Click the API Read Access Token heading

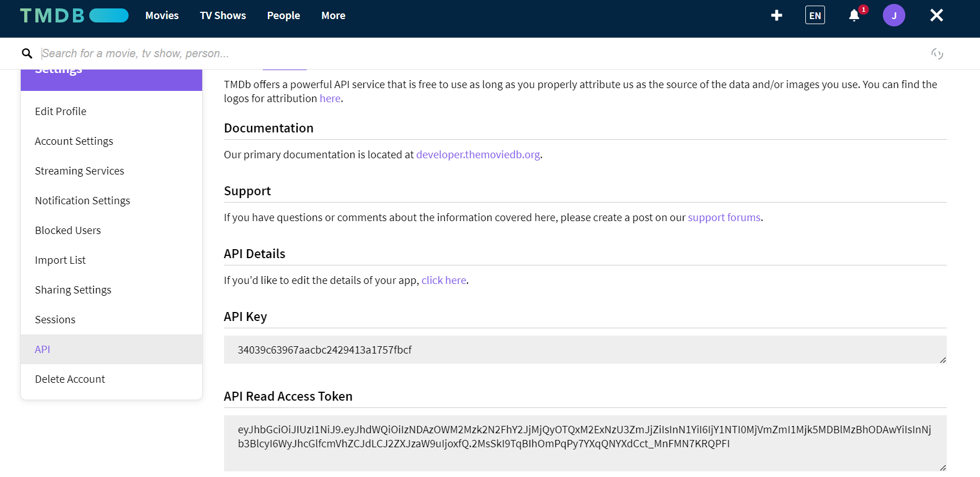288,396
